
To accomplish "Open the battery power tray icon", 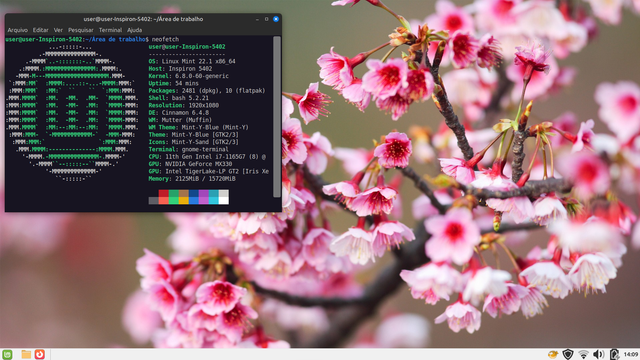I will [x=614, y=354].
